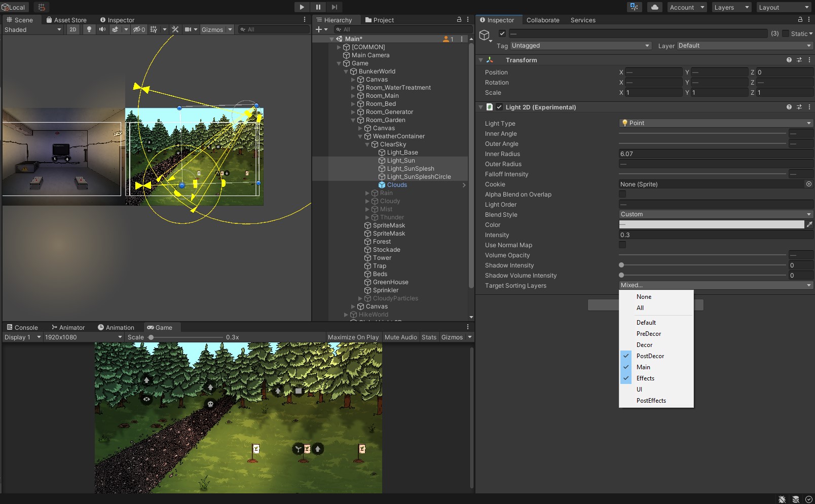The width and height of the screenshot is (815, 504).
Task: Select game object icon picker in Inspector
Action: (x=485, y=35)
